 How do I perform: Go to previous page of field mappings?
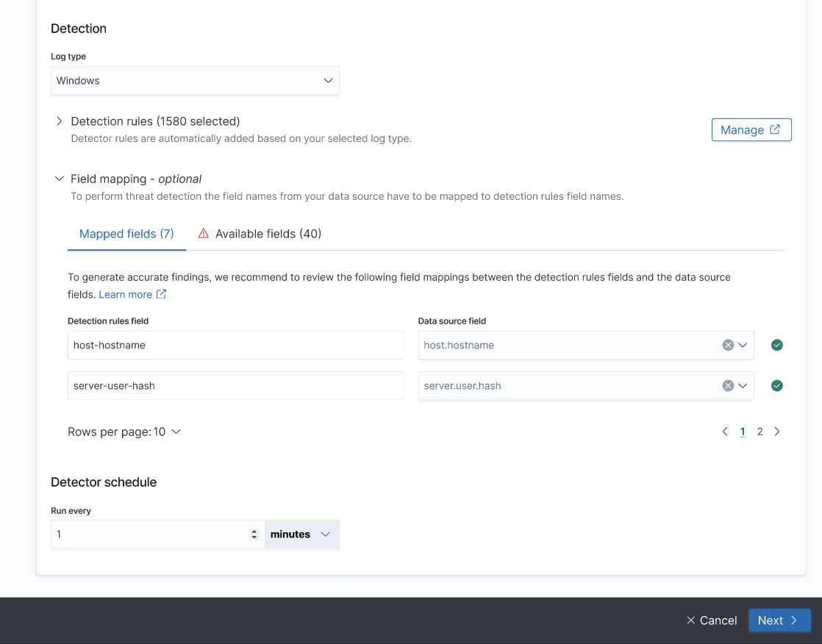tap(725, 432)
